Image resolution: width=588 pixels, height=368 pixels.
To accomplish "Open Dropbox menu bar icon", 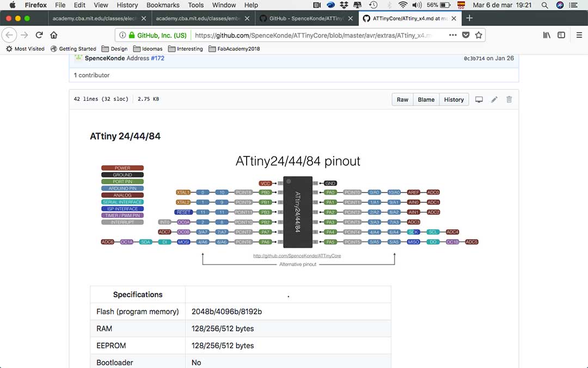I will (x=344, y=5).
